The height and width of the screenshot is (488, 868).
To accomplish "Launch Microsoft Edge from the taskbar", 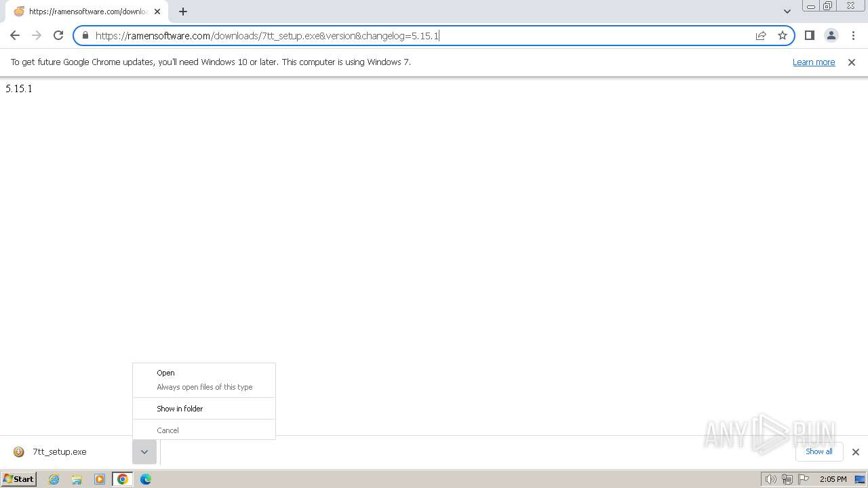I will (145, 479).
